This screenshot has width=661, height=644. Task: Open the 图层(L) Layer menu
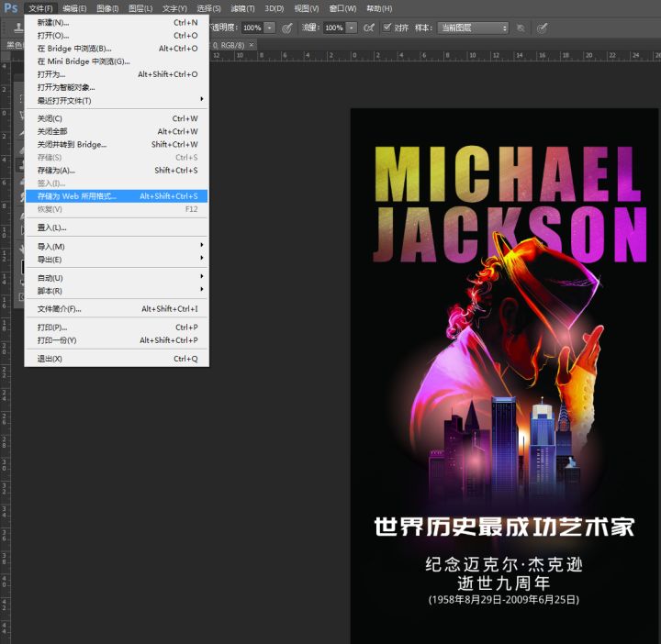tap(140, 8)
